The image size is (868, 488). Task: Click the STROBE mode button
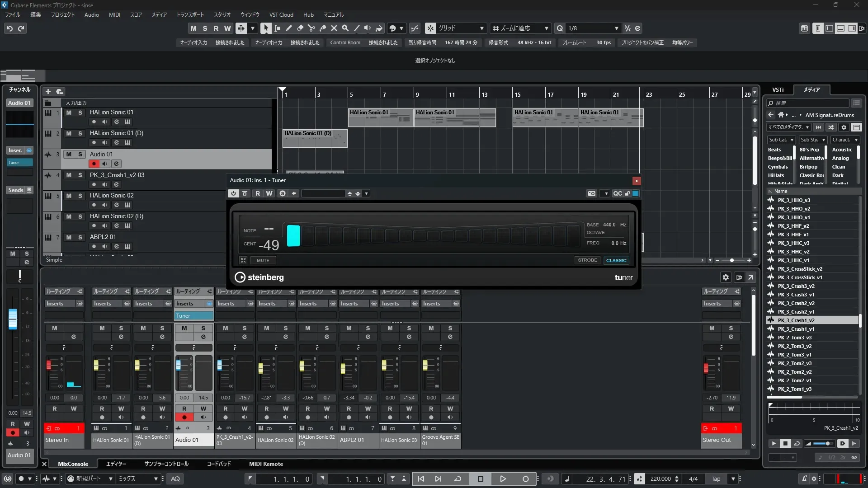(x=587, y=260)
